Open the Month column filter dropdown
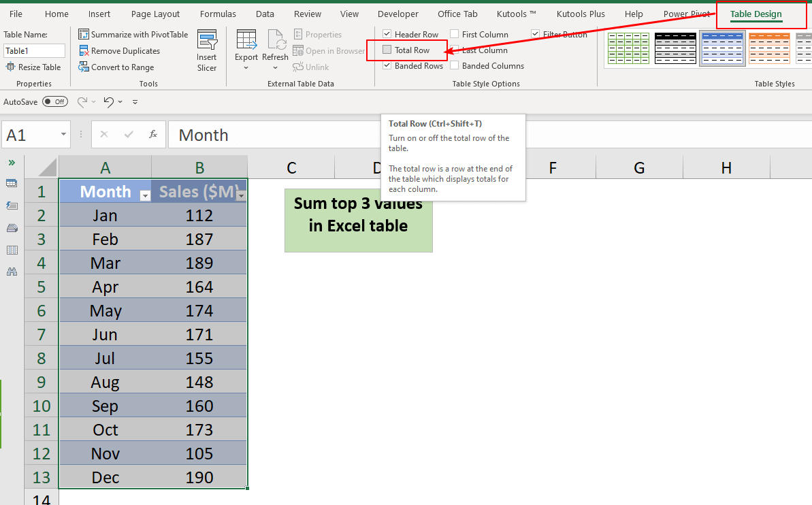The image size is (812, 505). (144, 195)
